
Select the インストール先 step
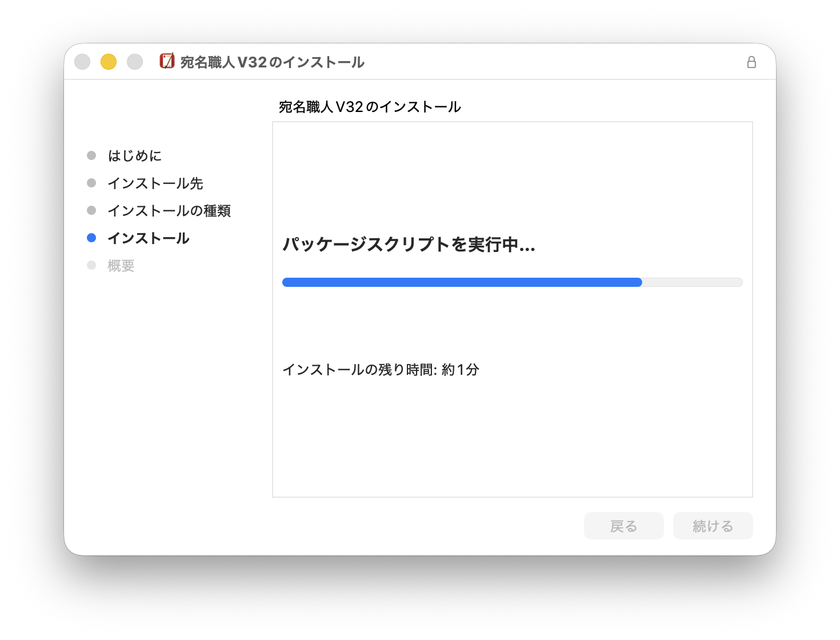point(155,183)
